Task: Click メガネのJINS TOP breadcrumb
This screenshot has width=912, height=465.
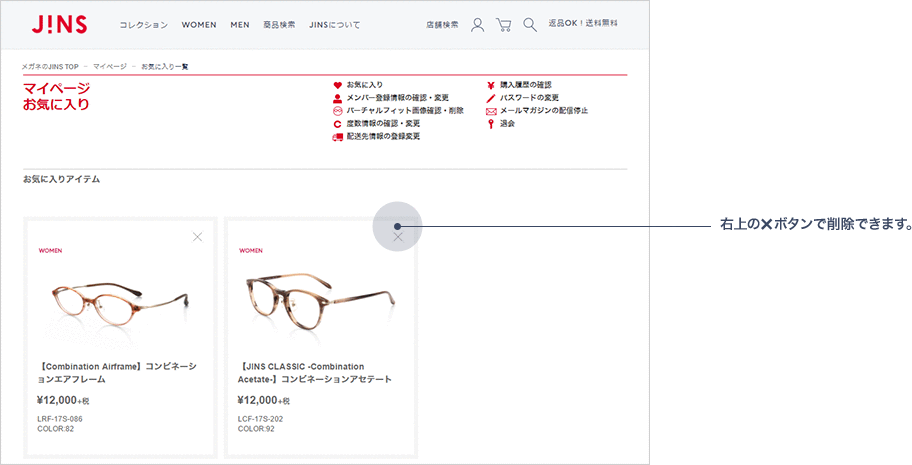Action: tap(50, 67)
